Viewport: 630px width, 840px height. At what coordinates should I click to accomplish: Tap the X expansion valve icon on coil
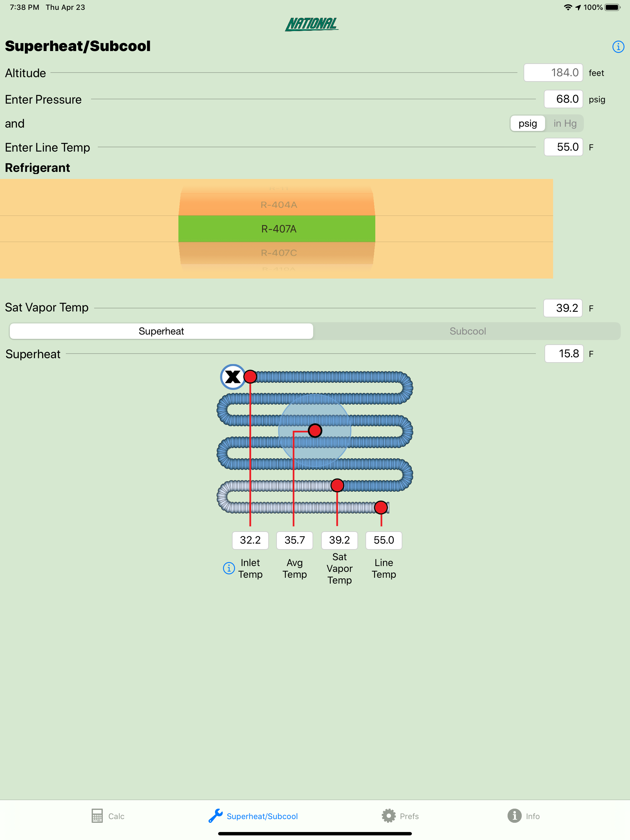pyautogui.click(x=233, y=377)
